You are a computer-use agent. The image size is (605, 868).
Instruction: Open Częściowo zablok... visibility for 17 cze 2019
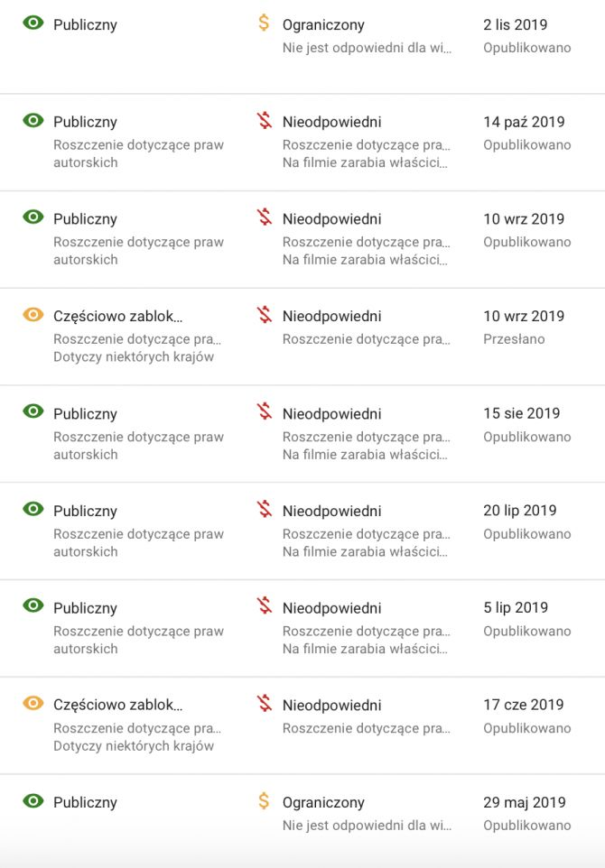tap(117, 706)
